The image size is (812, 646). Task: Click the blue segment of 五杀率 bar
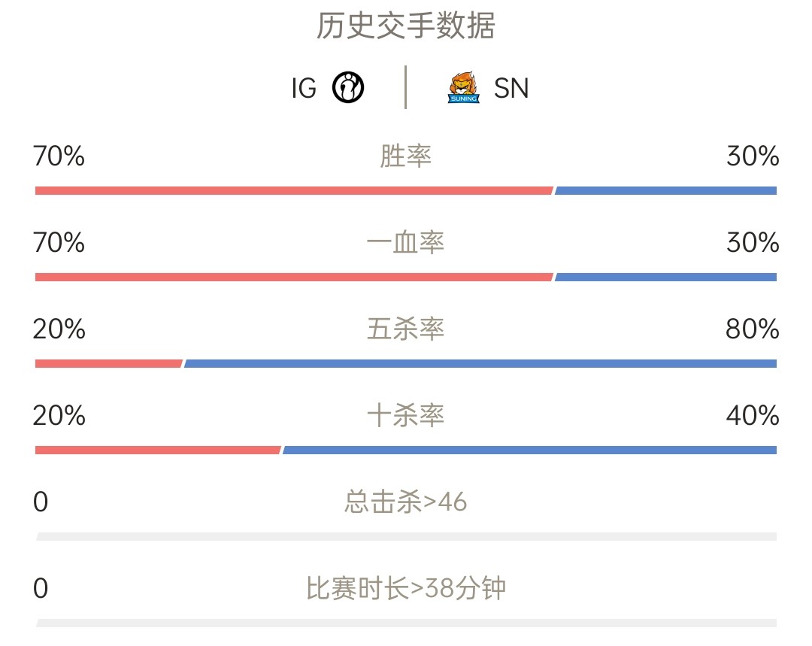[480, 364]
